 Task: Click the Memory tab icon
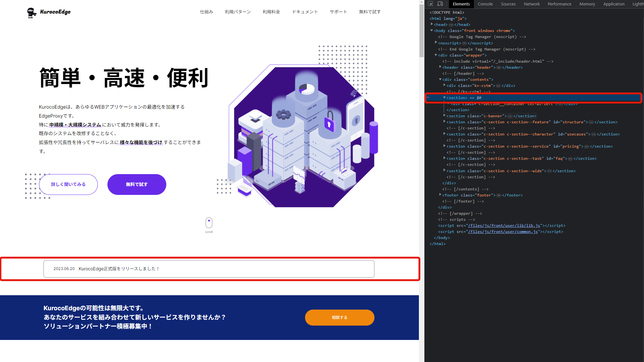pos(586,4)
